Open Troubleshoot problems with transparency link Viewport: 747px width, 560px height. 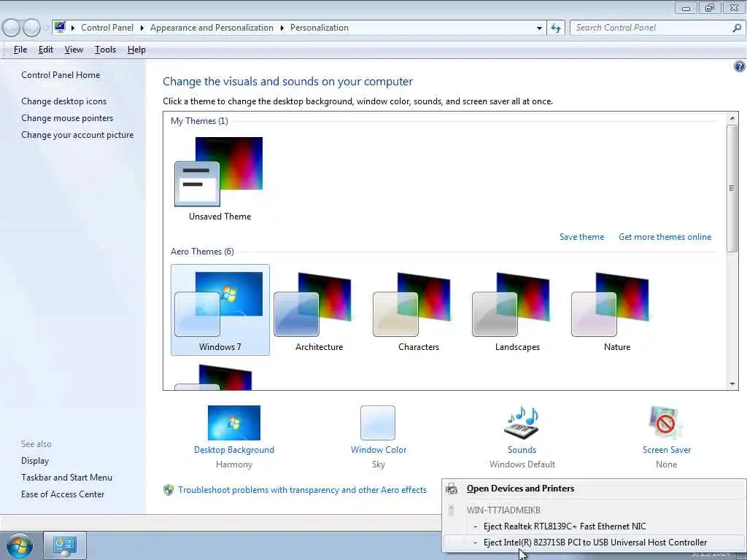pyautogui.click(x=302, y=490)
